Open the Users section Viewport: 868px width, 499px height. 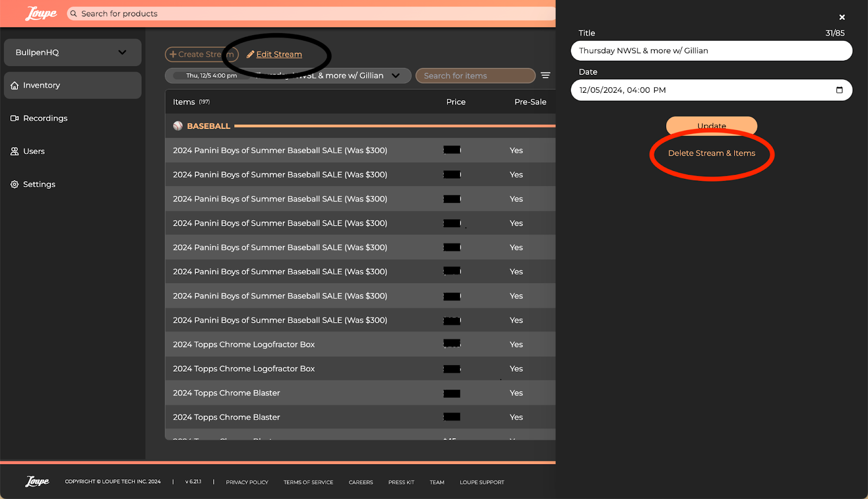(34, 151)
